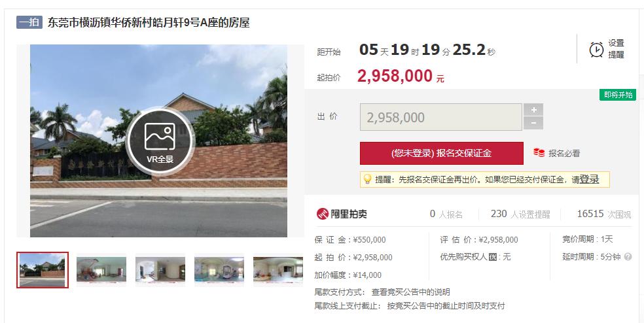This screenshot has width=644, height=323.
Task: Select the first exterior photo thumbnail
Action: [x=43, y=270]
